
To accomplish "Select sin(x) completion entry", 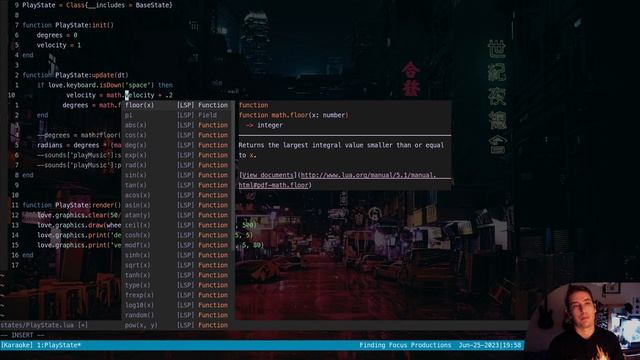I will [178, 175].
